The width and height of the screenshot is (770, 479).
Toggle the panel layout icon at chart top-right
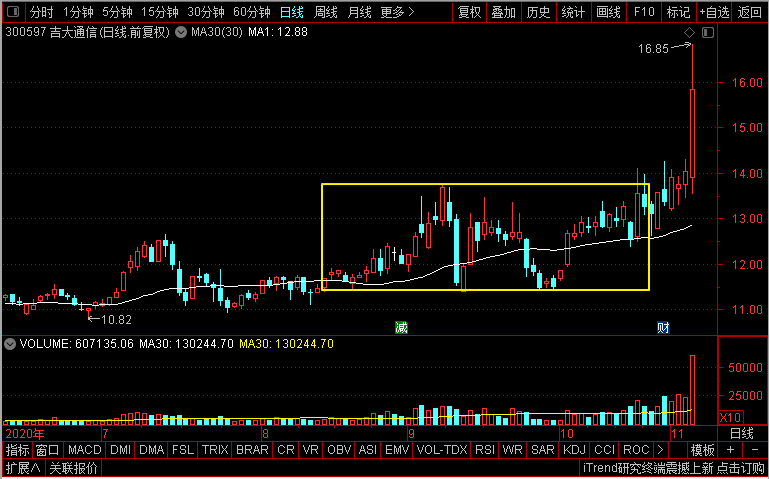click(708, 33)
